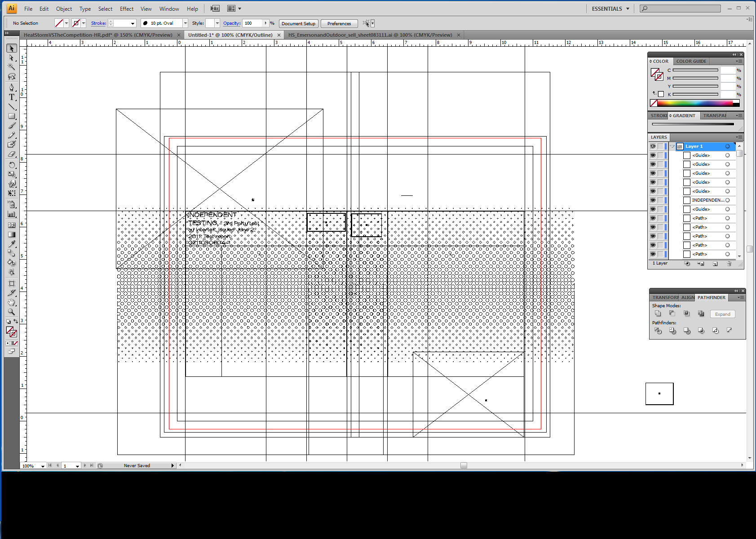Select the Type tool
The image size is (756, 539).
(x=12, y=97)
